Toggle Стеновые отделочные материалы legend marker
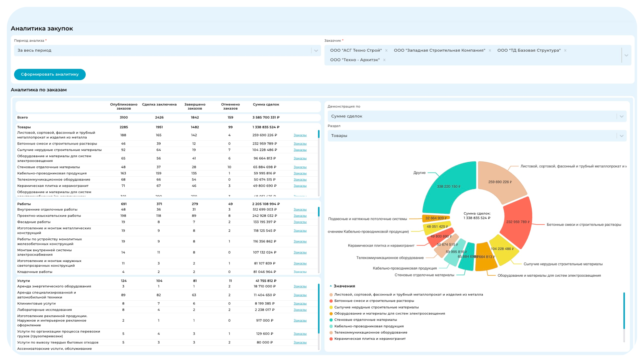This screenshot has height=363, width=644. (331, 320)
